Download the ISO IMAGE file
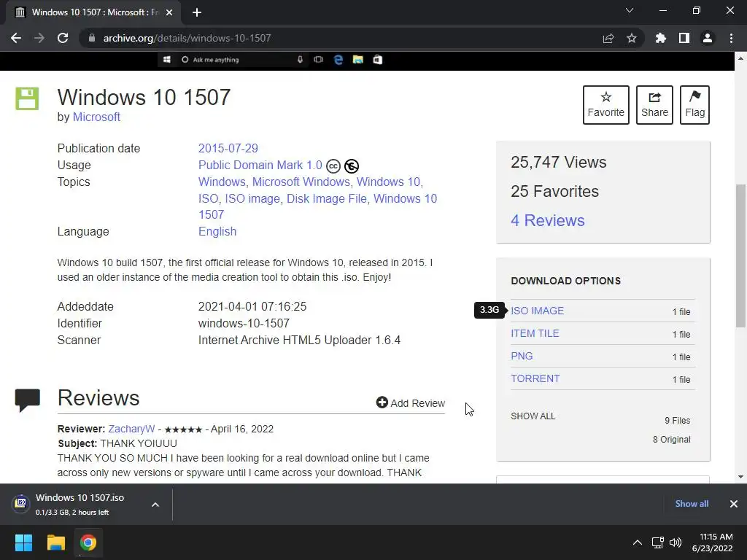Image resolution: width=747 pixels, height=560 pixels. pyautogui.click(x=538, y=311)
